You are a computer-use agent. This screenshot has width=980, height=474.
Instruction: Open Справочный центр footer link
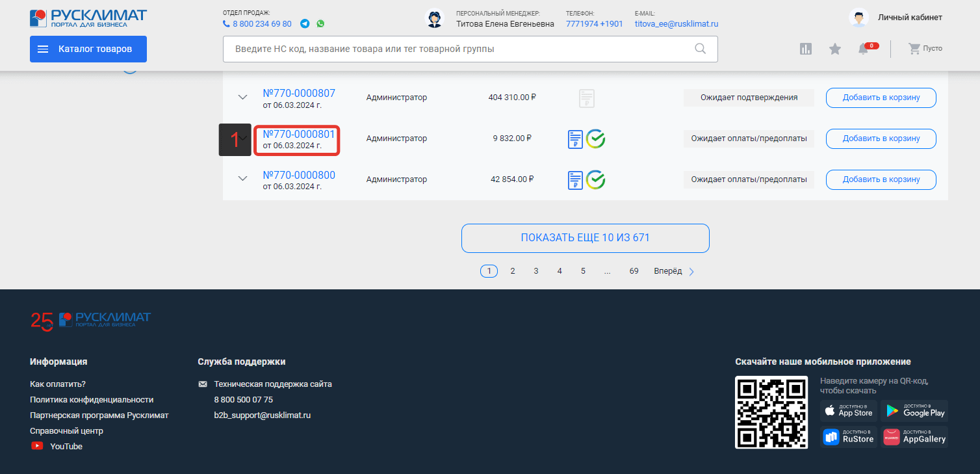pyautogui.click(x=66, y=431)
